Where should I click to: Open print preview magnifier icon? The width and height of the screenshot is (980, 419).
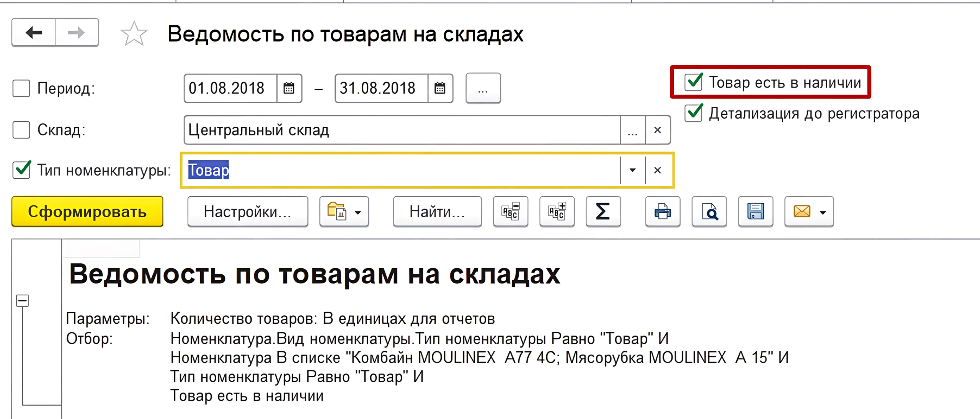coord(709,212)
